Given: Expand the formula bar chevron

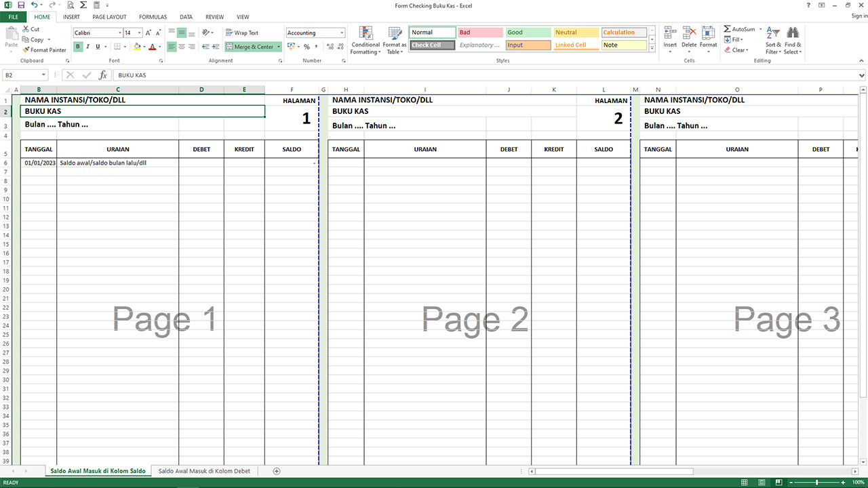Looking at the screenshot, I should (862, 75).
